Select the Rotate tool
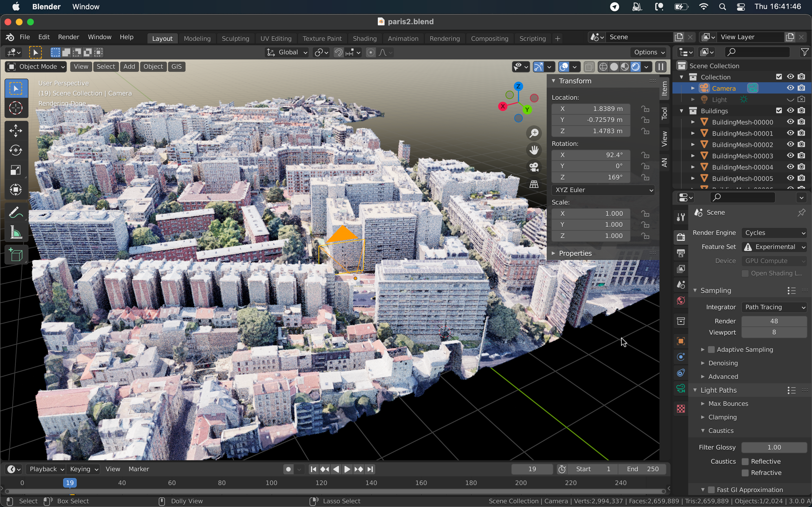Image resolution: width=812 pixels, height=507 pixels. coord(16,150)
